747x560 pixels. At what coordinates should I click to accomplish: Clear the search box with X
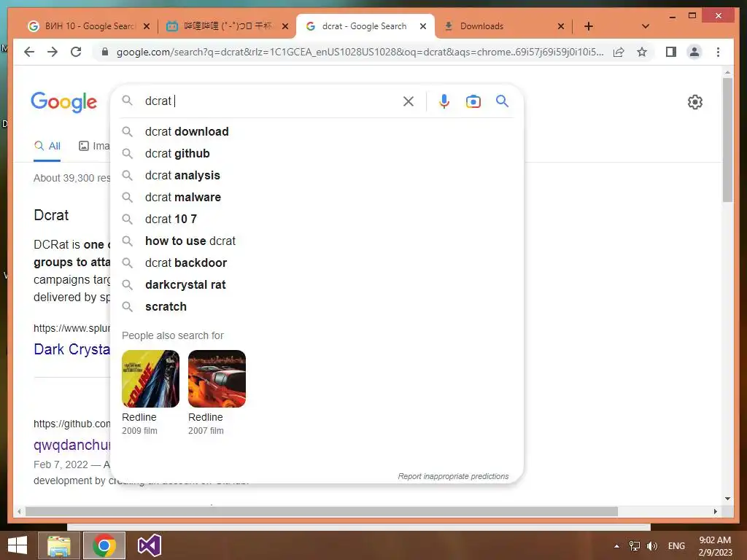(x=409, y=101)
